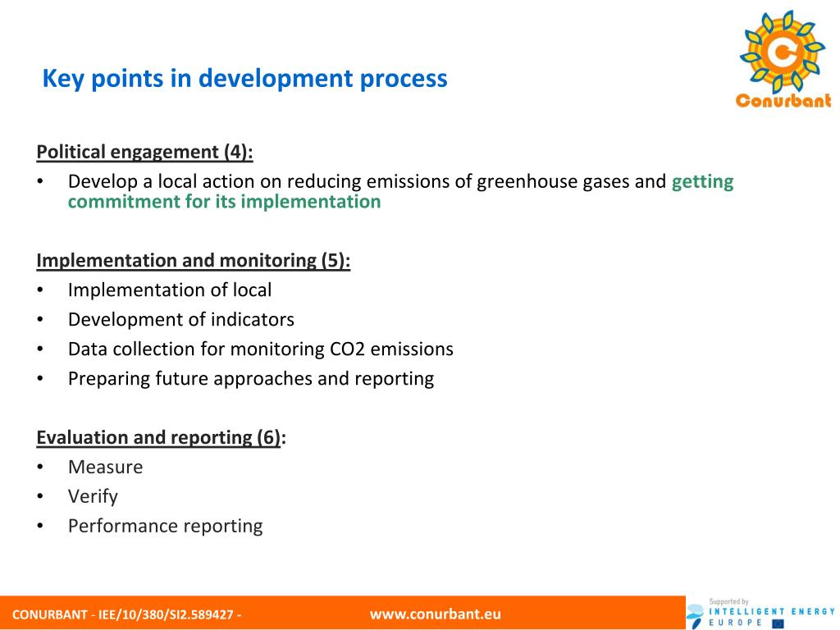This screenshot has width=840, height=630.
Task: Click the 'Political engagement (4):' heading
Action: [x=144, y=152]
